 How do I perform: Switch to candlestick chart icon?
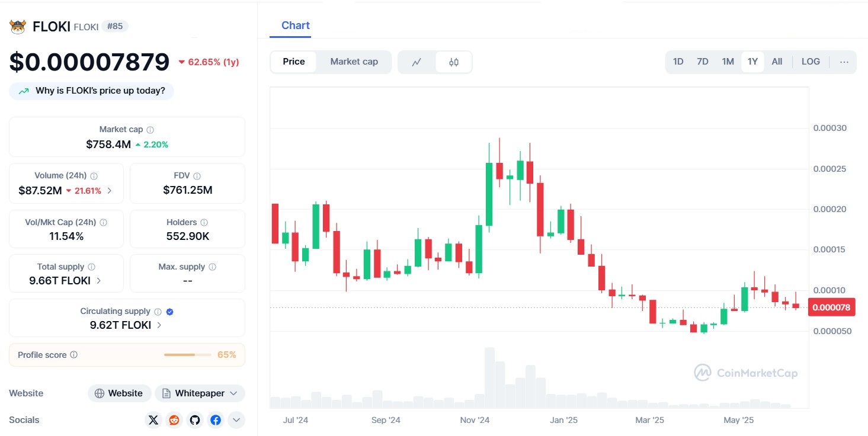(454, 62)
